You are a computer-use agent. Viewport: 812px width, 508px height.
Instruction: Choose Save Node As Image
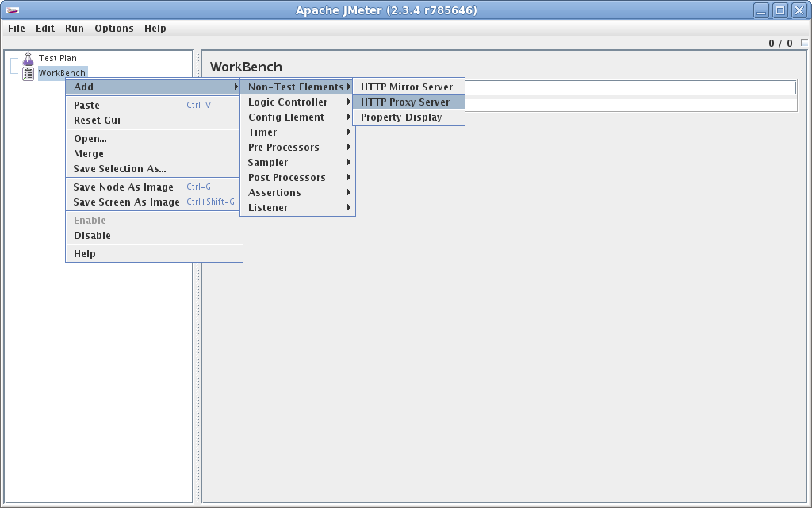[x=154, y=187]
